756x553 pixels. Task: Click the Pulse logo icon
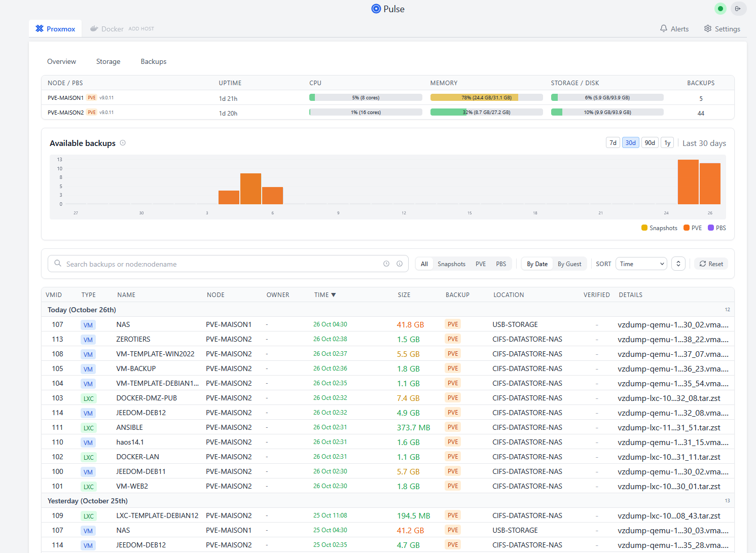click(x=376, y=9)
